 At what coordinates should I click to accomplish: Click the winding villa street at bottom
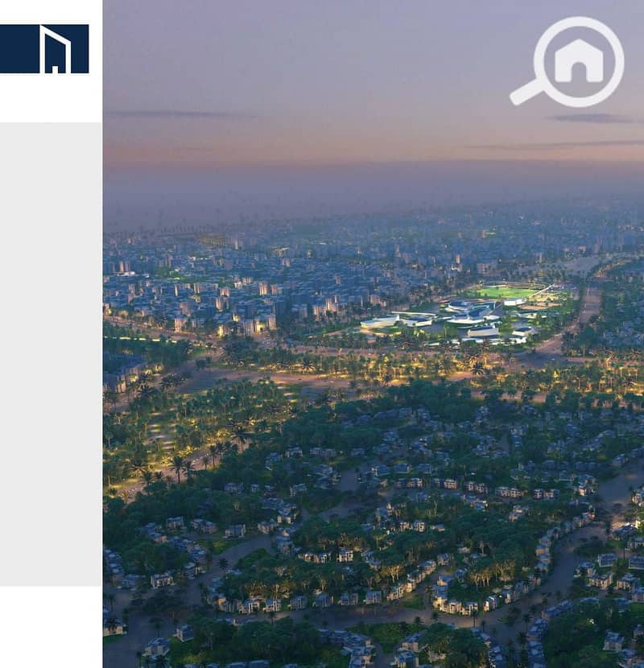click(x=384, y=609)
